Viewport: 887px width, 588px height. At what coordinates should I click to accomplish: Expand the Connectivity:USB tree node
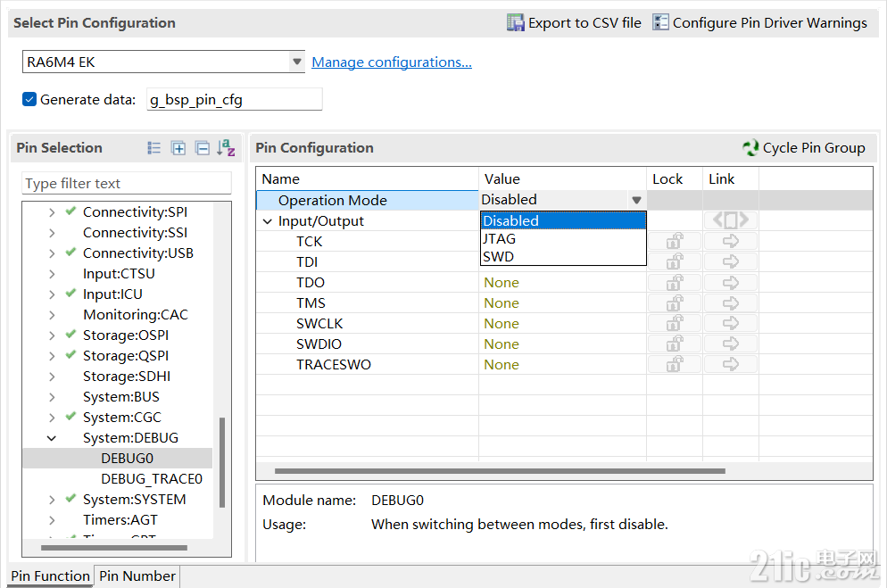52,253
